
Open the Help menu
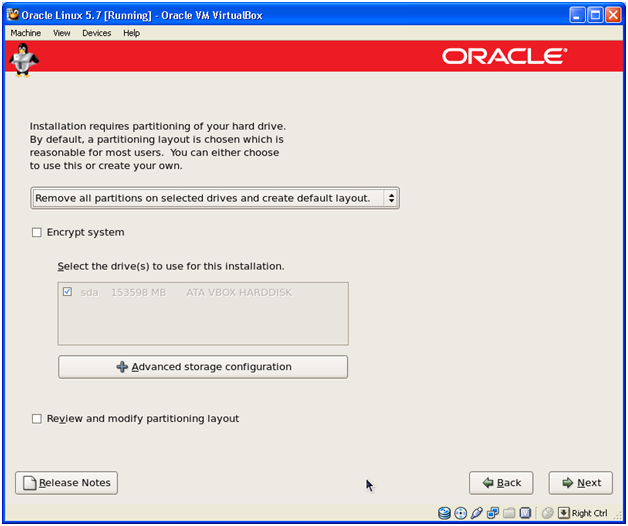point(131,33)
